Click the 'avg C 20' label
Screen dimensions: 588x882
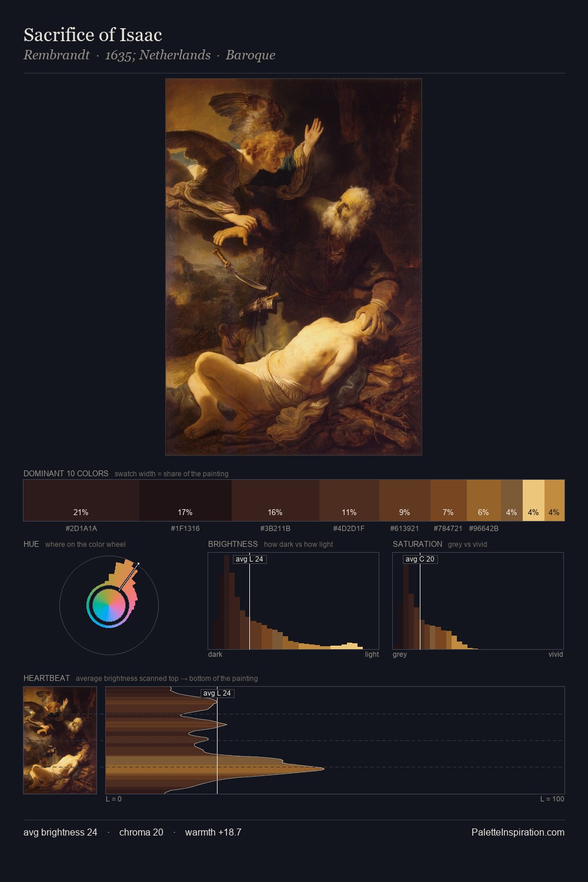click(x=420, y=559)
